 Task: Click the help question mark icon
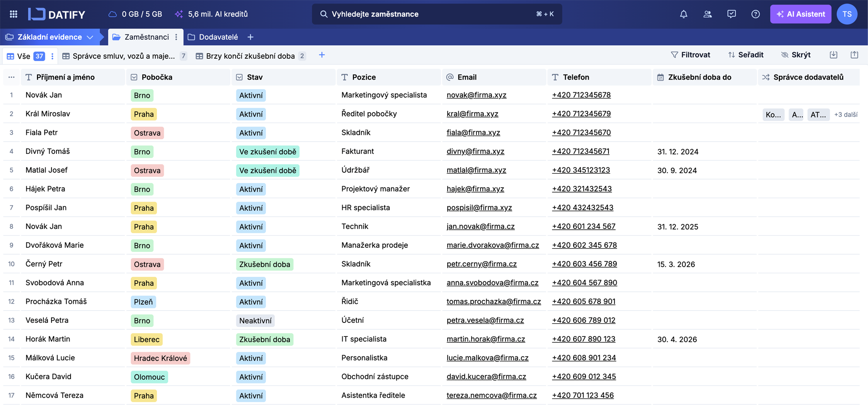point(755,14)
